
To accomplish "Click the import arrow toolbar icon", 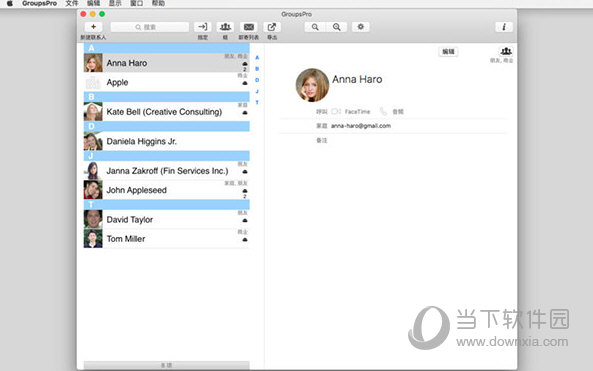I will tap(203, 27).
